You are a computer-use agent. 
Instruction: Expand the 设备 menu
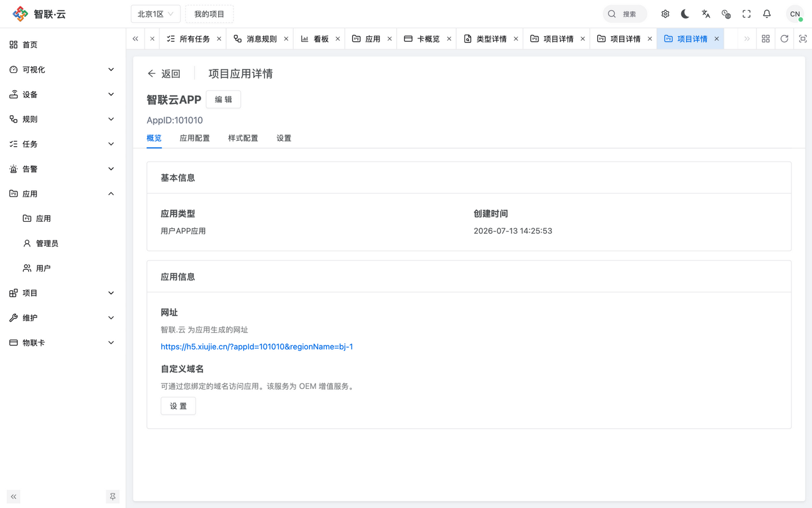(x=63, y=94)
